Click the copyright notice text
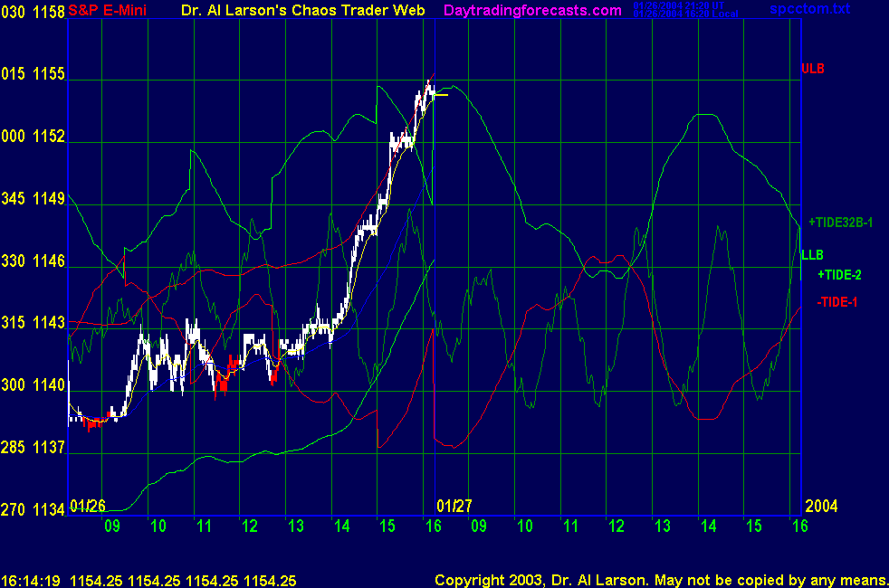889x588 pixels. click(660, 580)
